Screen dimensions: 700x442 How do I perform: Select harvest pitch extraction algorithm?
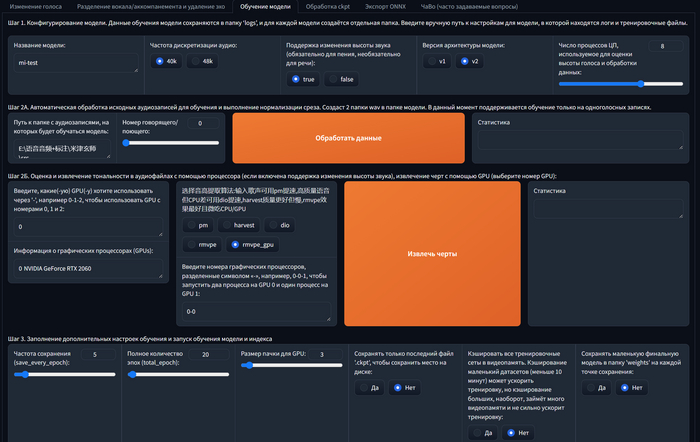238,225
